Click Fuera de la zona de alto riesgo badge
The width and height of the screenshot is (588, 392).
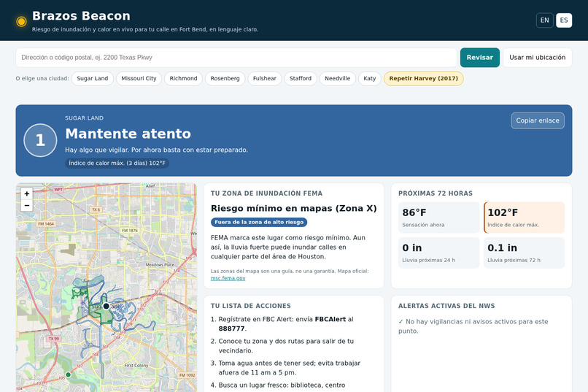click(259, 222)
